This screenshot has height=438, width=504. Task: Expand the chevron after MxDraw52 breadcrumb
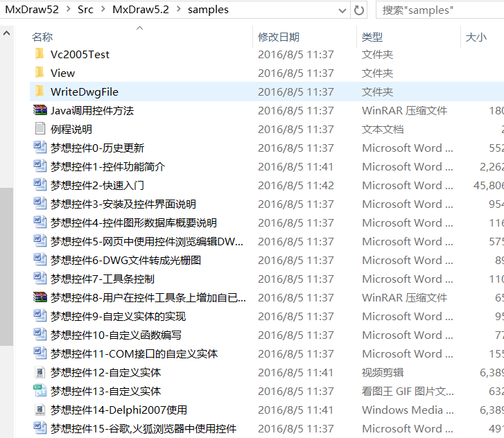click(x=68, y=9)
